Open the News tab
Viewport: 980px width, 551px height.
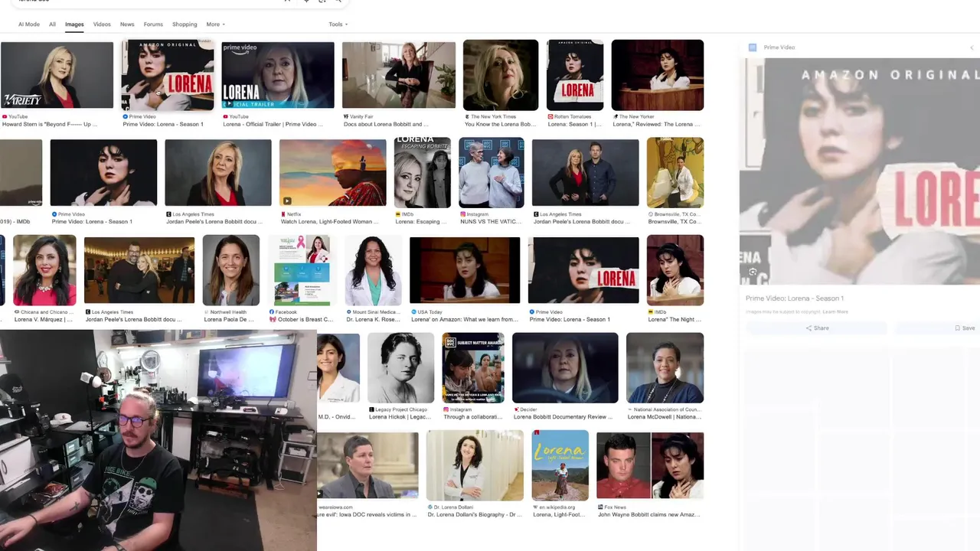(x=127, y=24)
